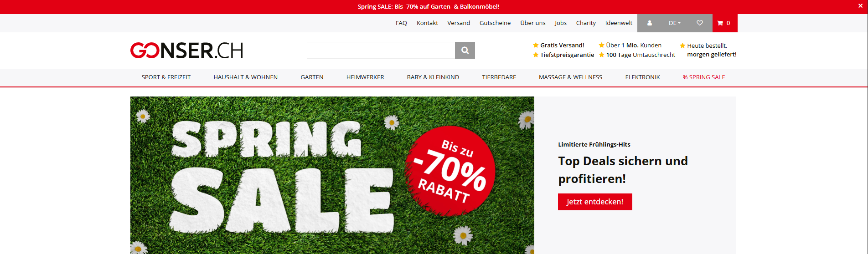
Task: Expand the DE language dropdown
Action: tap(675, 23)
